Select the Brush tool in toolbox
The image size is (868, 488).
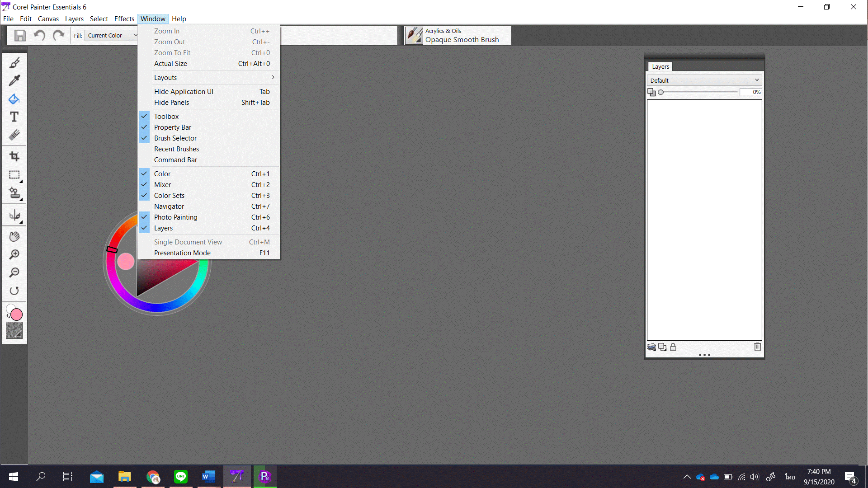click(14, 63)
